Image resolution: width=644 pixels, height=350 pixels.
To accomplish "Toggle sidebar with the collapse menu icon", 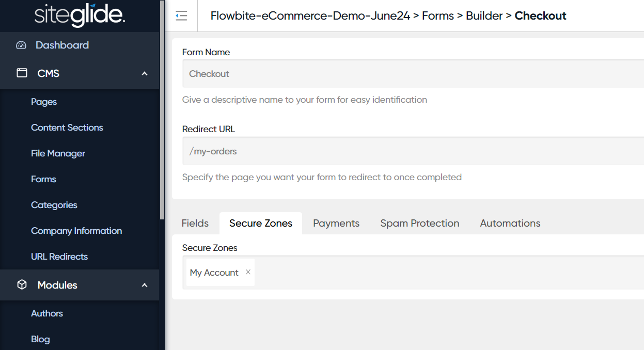I will pos(181,16).
